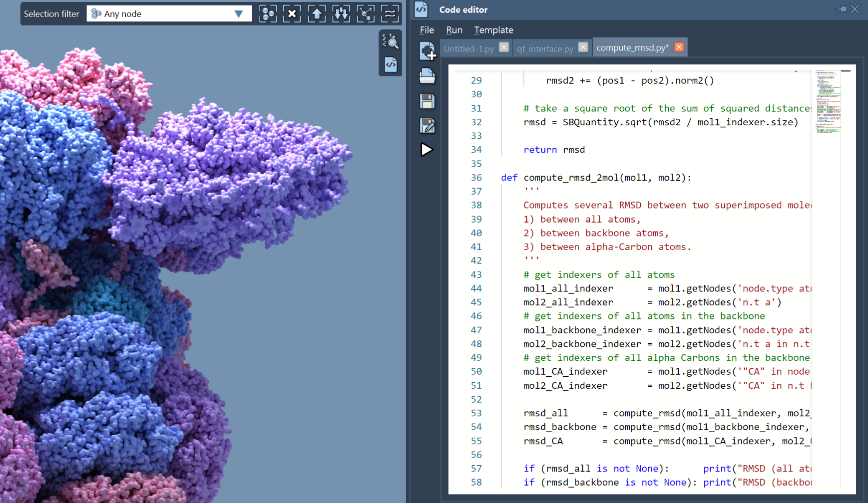Pin the Code editor panel
The image size is (868, 503).
[841, 9]
